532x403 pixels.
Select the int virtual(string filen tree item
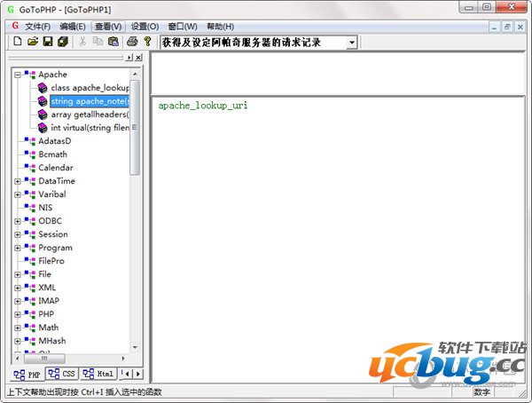(x=90, y=128)
